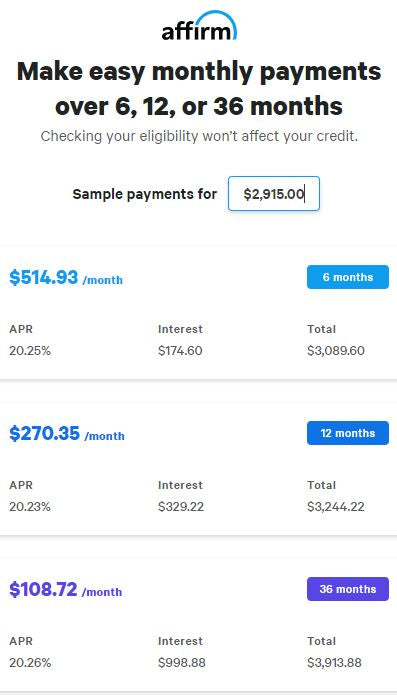Click the $174.60 interest value

click(180, 351)
